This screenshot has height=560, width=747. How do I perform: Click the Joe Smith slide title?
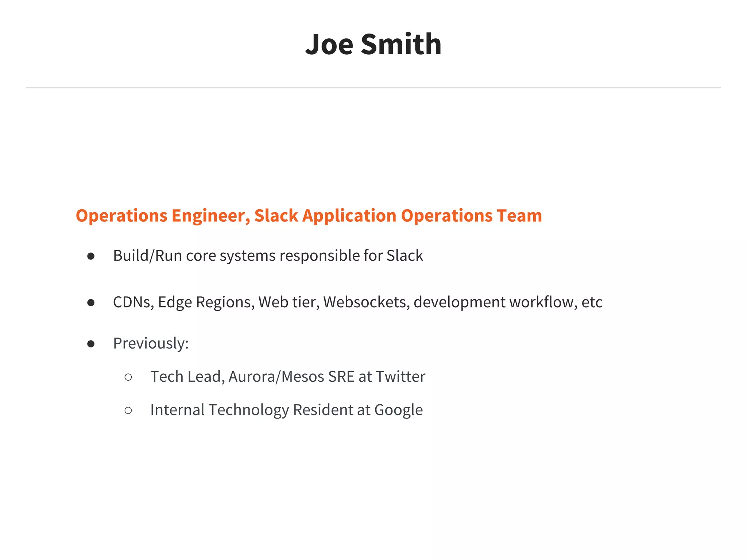coord(373,44)
